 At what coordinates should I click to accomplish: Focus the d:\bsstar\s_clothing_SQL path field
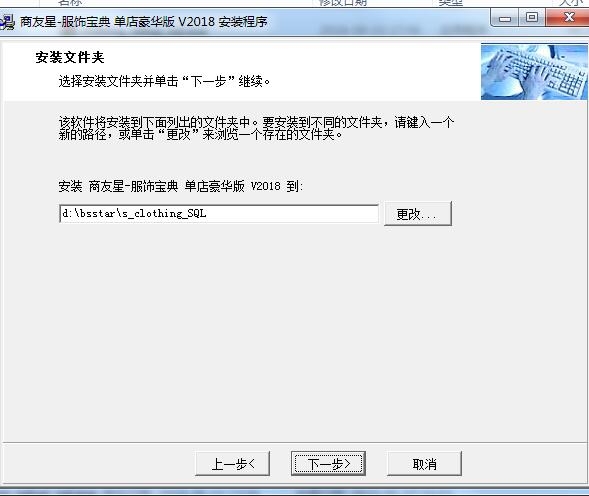[x=219, y=214]
